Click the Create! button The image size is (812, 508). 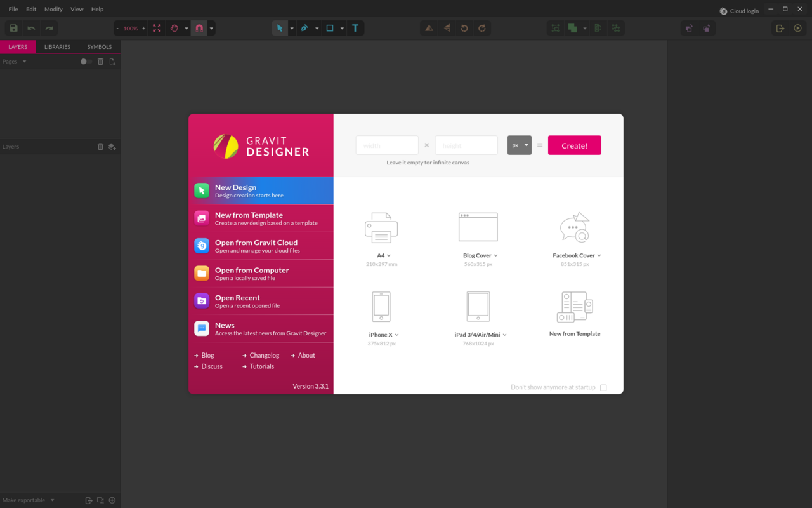coord(575,145)
